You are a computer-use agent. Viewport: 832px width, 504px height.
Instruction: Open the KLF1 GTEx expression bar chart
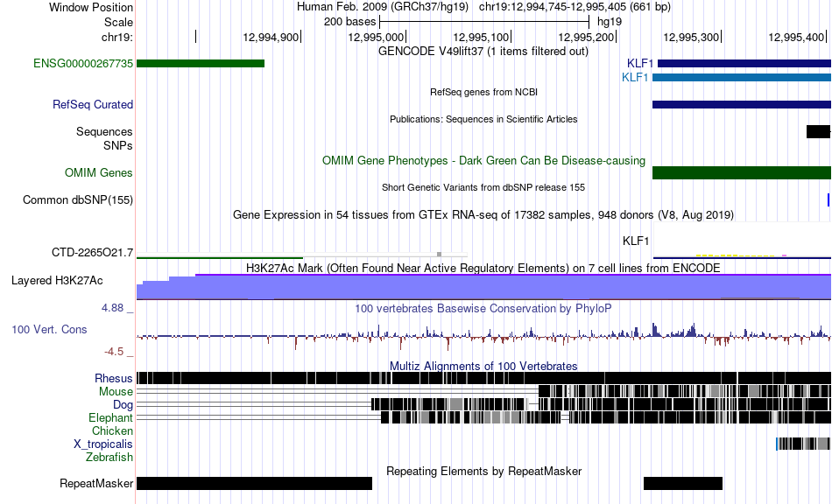pyautogui.click(x=742, y=241)
